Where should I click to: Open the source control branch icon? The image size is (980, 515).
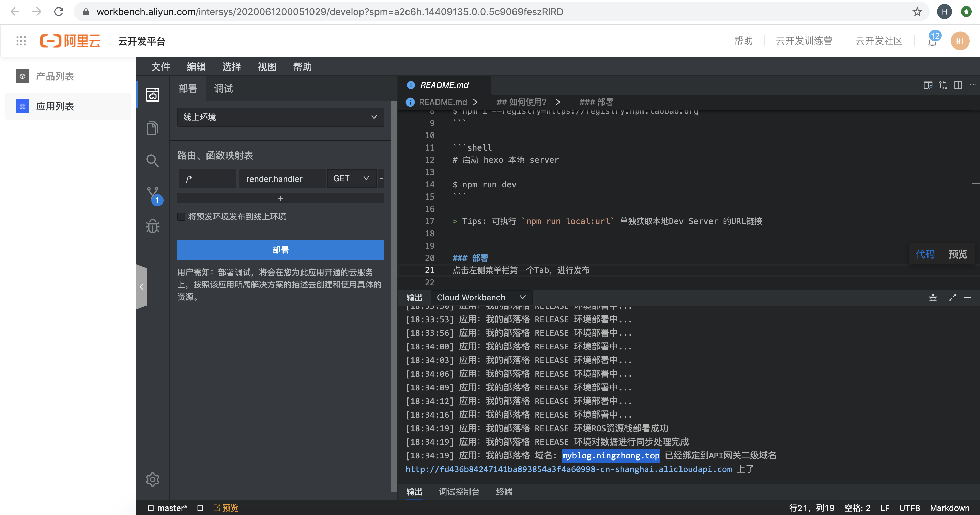153,194
